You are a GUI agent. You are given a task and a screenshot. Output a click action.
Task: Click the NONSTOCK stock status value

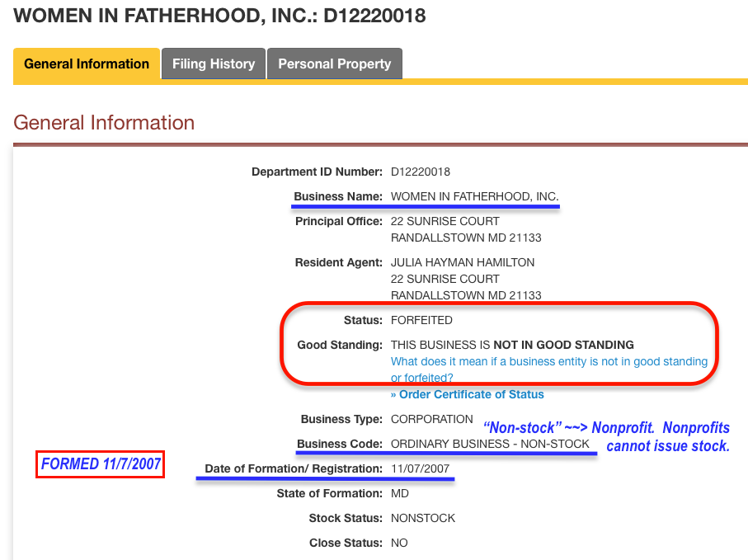(423, 518)
